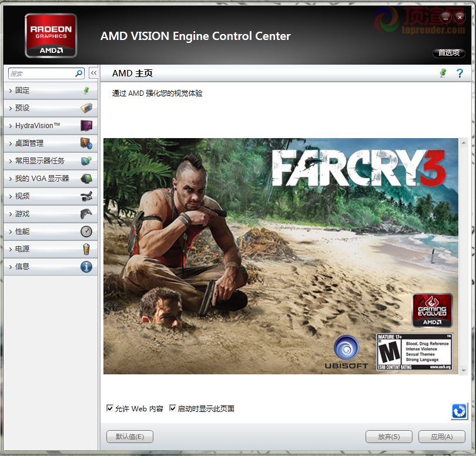Click the Radeon Graphics AMD logo
This screenshot has height=456, width=476.
[51, 35]
